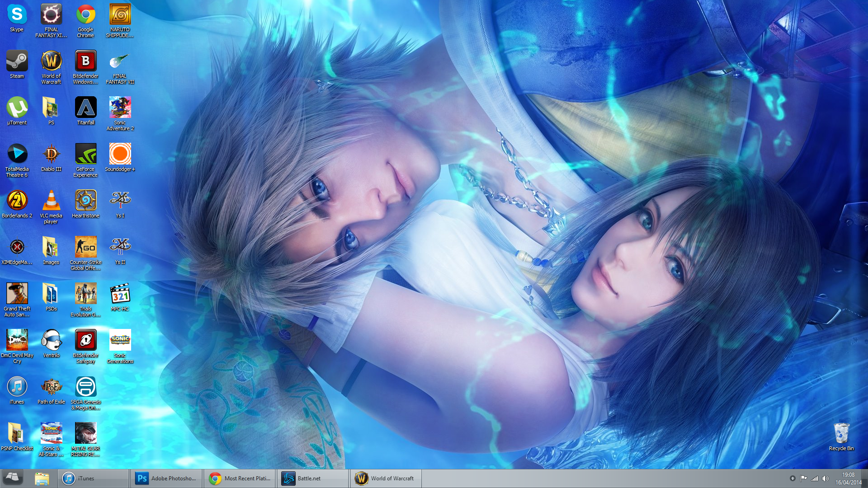Open µTorrent desktop icon

tap(17, 111)
